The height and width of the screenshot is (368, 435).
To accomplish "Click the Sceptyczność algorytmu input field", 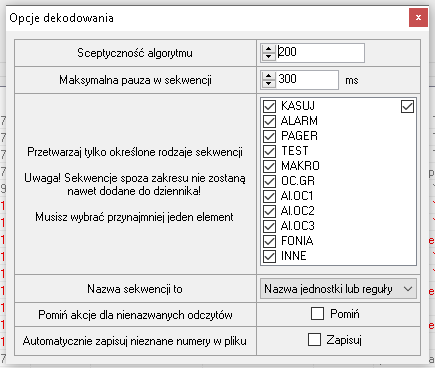I will (321, 53).
